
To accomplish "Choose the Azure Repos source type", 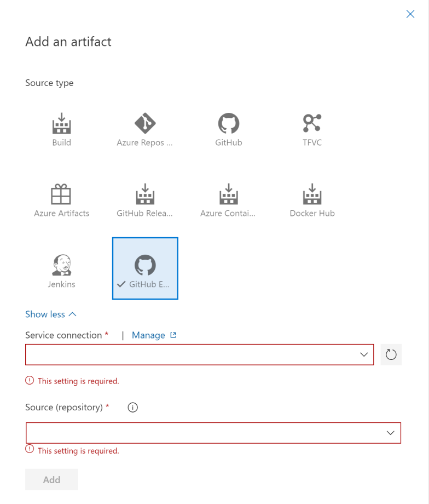I will click(145, 129).
